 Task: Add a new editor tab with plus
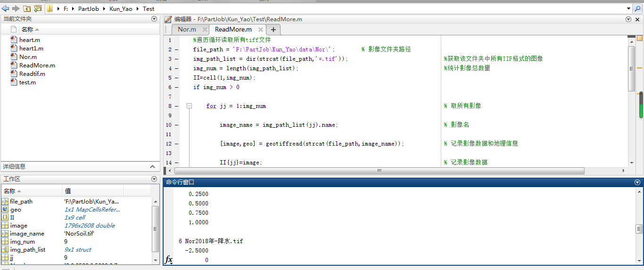pos(273,29)
